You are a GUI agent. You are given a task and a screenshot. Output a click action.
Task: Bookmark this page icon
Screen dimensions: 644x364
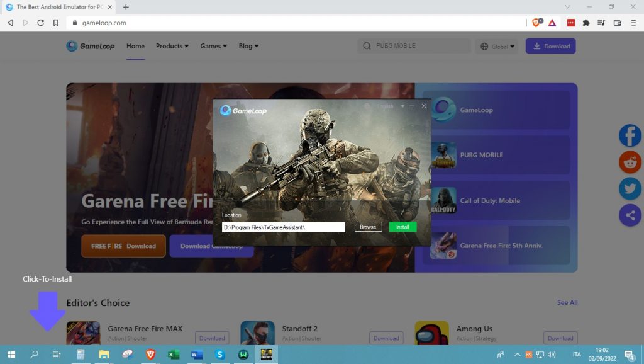click(56, 23)
